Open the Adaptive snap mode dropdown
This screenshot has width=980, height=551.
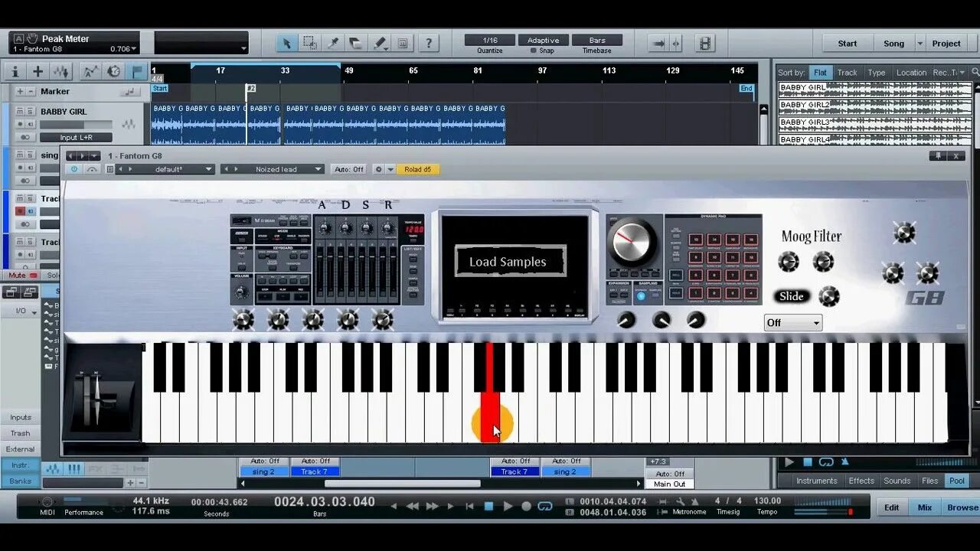[544, 40]
